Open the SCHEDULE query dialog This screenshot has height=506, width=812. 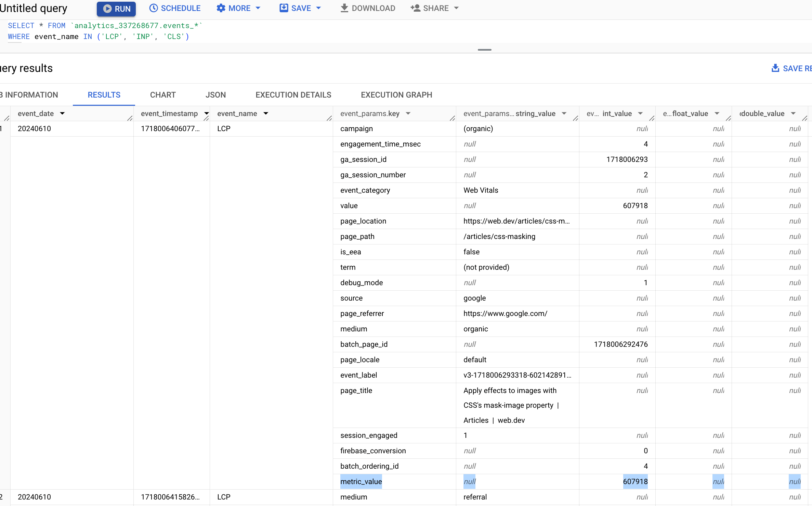click(x=175, y=8)
